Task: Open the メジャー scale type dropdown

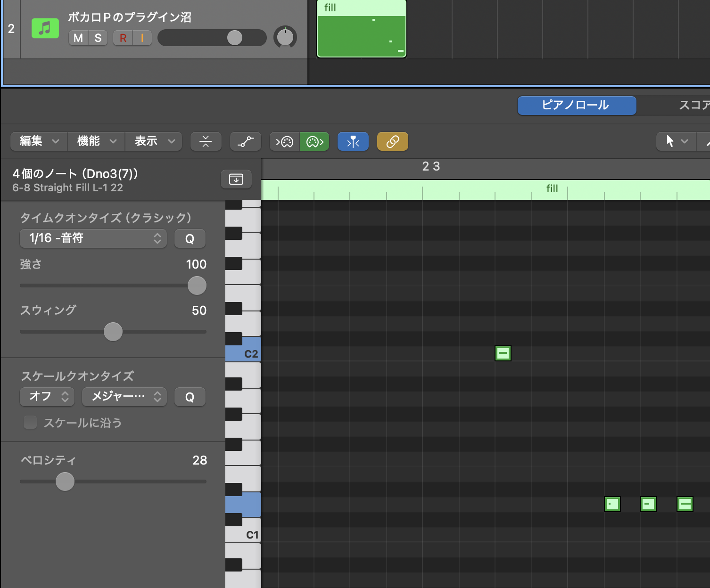Action: (x=124, y=397)
